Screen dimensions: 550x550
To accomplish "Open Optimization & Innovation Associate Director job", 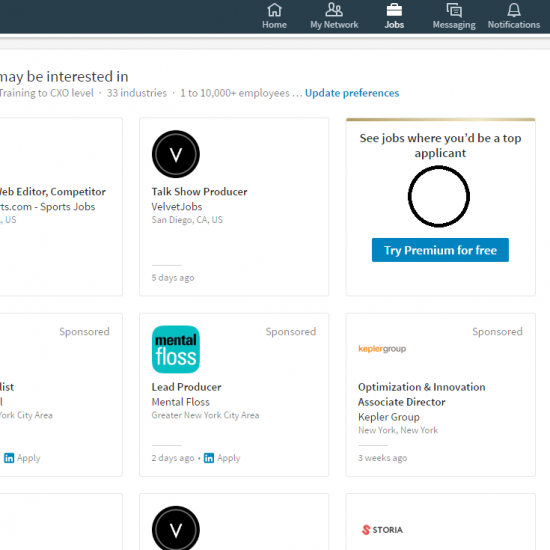I will pyautogui.click(x=422, y=394).
